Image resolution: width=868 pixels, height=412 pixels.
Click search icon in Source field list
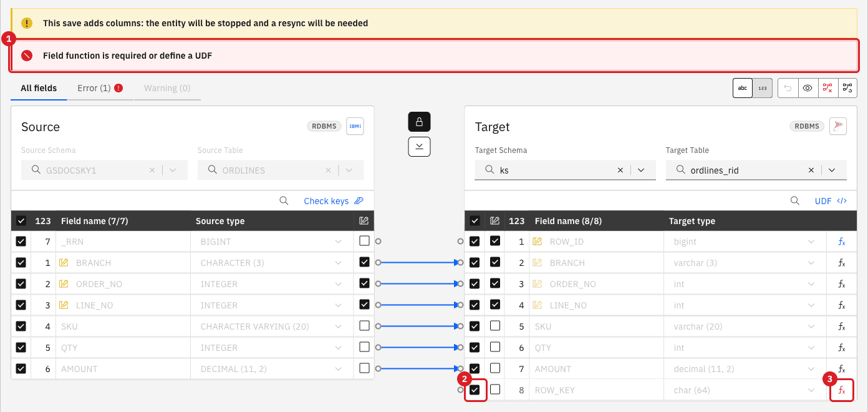[x=284, y=200]
